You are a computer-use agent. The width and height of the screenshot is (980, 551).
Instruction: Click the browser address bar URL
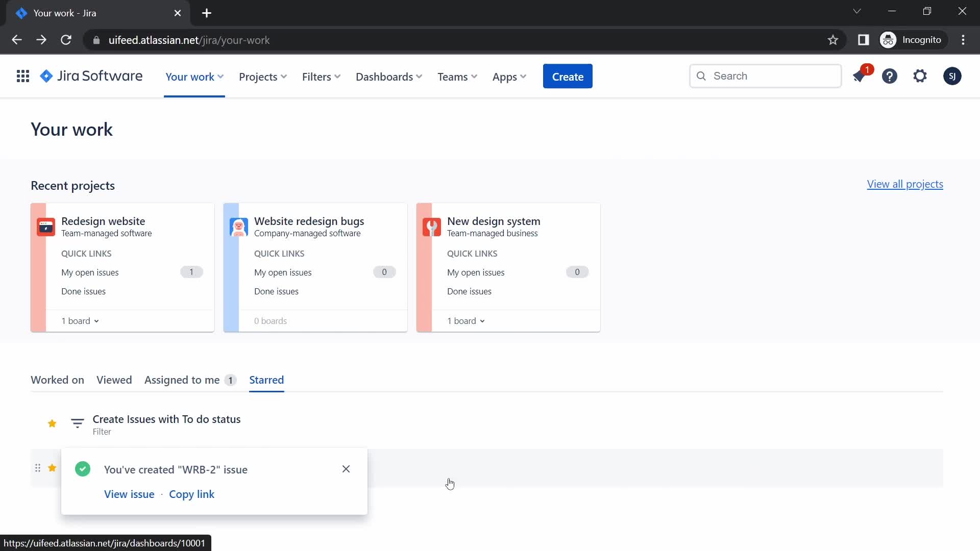[189, 40]
